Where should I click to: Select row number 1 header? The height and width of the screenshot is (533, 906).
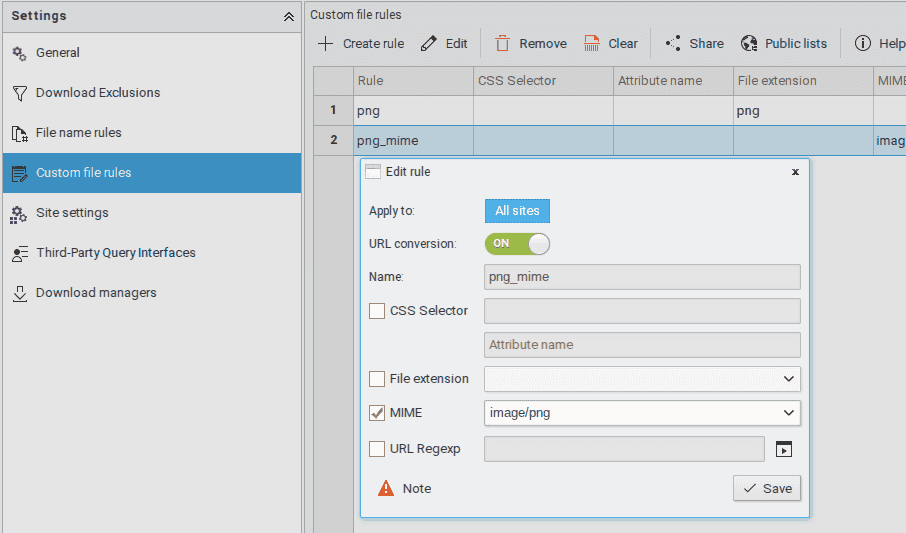[x=333, y=110]
